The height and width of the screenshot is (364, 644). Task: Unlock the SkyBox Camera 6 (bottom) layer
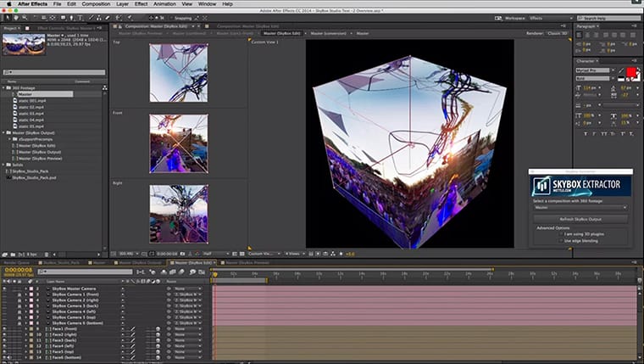tap(19, 323)
